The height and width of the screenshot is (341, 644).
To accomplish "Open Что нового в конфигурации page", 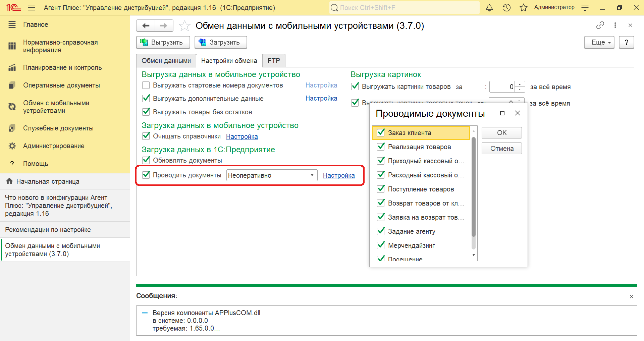I will [65, 206].
